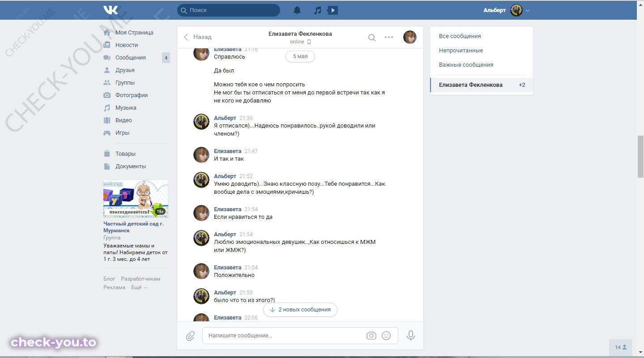
Task: Click the camera photo icon in message box
Action: pyautogui.click(x=371, y=336)
